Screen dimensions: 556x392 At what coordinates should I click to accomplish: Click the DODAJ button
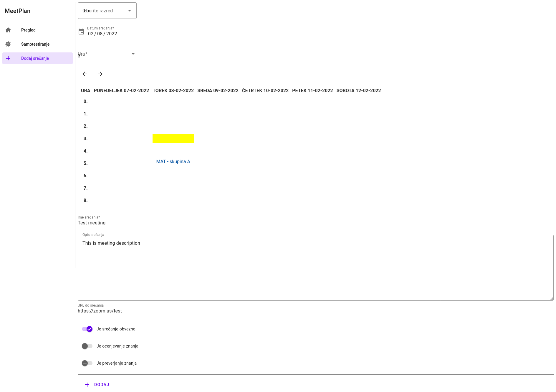97,385
